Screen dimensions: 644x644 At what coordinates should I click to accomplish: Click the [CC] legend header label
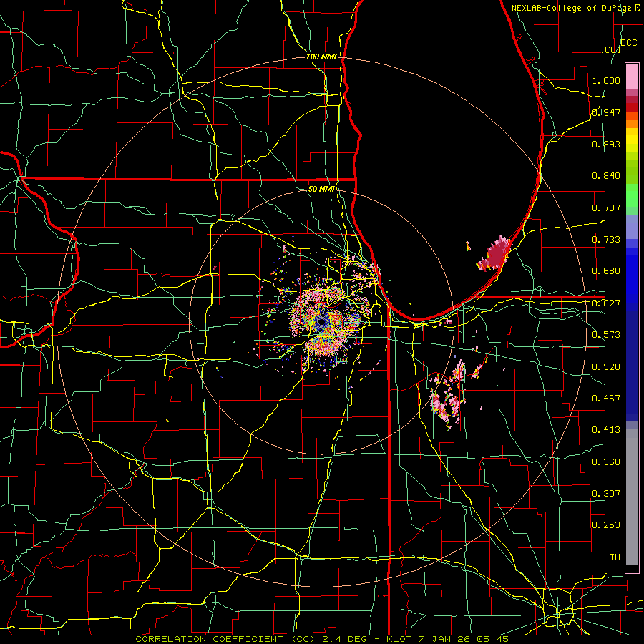click(x=610, y=49)
